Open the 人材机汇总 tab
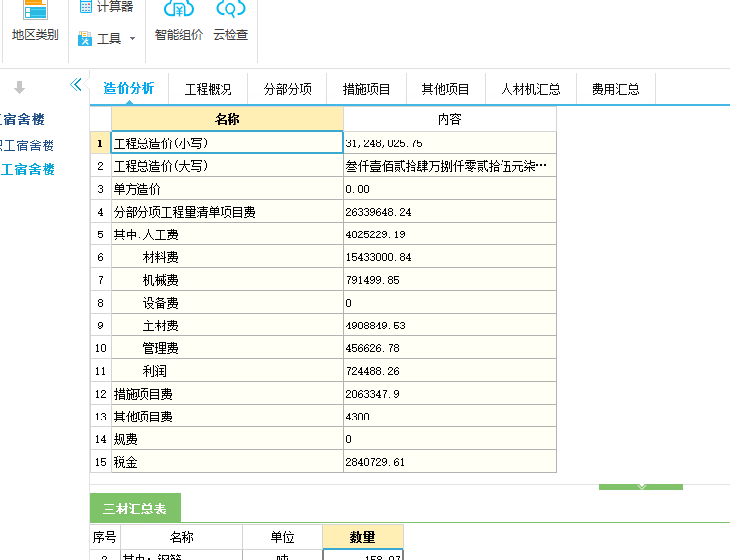730x560 pixels. click(531, 89)
